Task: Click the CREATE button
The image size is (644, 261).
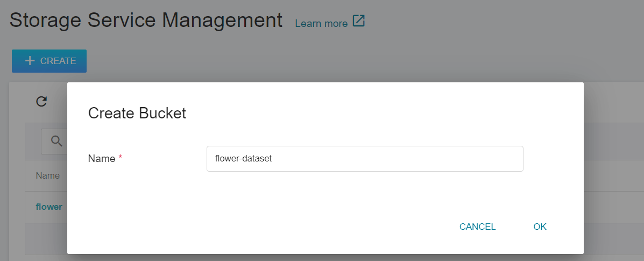Action: [x=49, y=61]
